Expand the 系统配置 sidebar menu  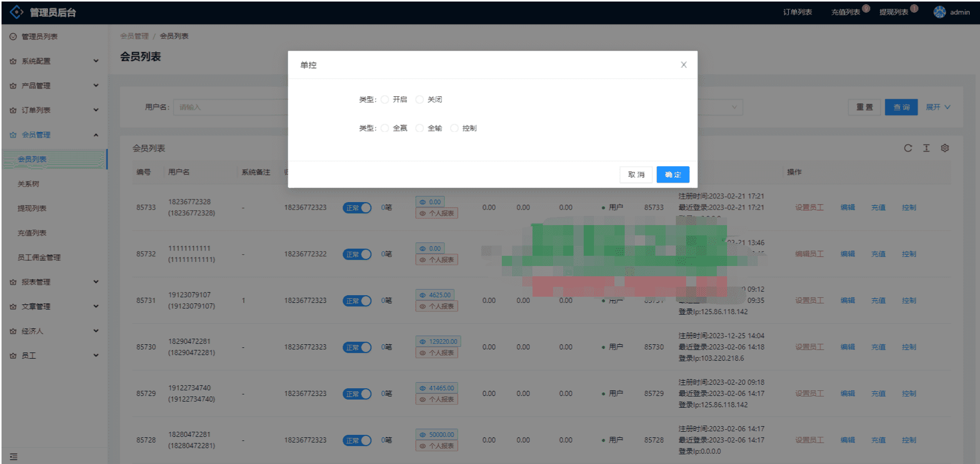[x=54, y=61]
